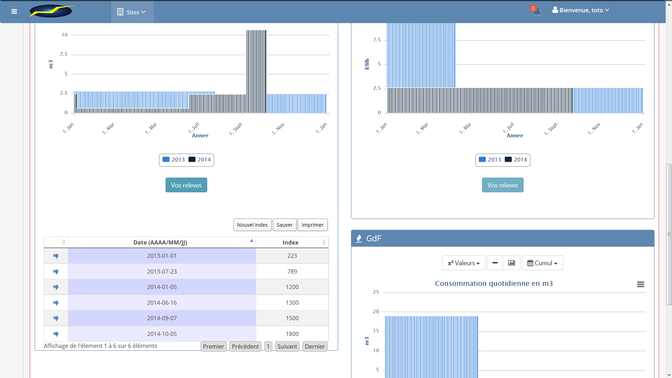The width and height of the screenshot is (672, 378).
Task: Select the 2013-07-23 date cell
Action: pos(162,272)
